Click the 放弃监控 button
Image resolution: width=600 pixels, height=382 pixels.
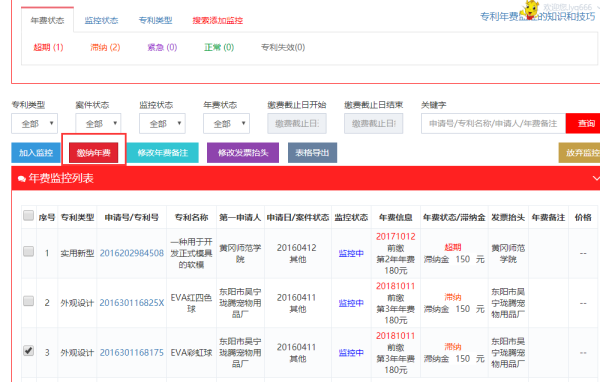coord(580,153)
